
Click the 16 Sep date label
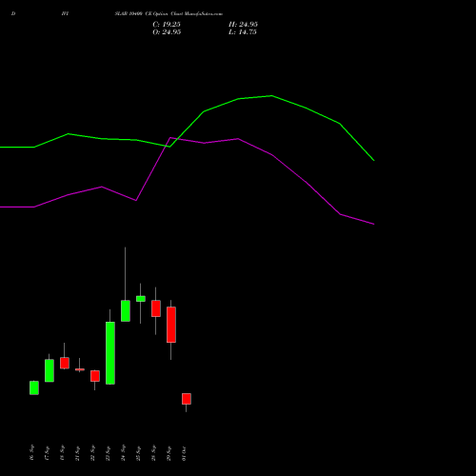31,453
